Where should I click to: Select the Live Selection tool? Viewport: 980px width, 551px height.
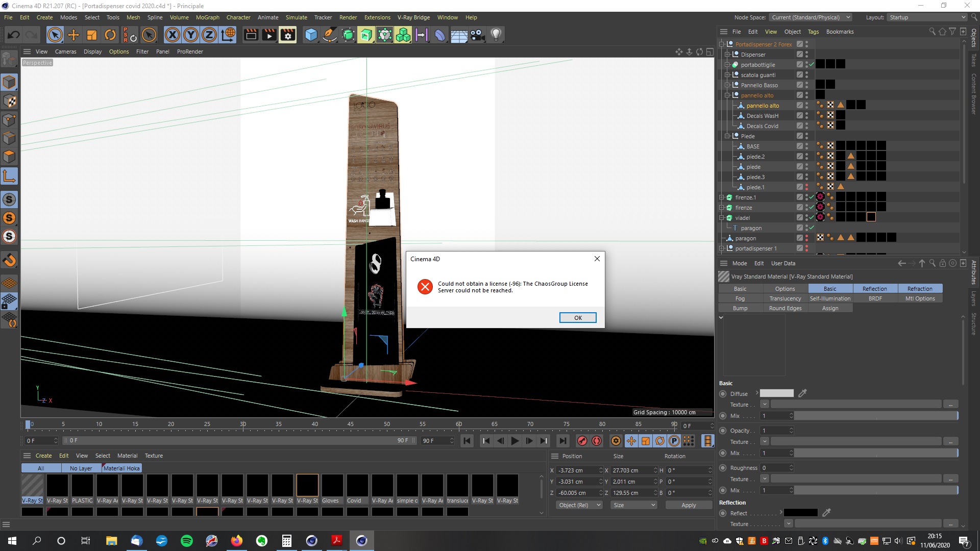(x=55, y=35)
